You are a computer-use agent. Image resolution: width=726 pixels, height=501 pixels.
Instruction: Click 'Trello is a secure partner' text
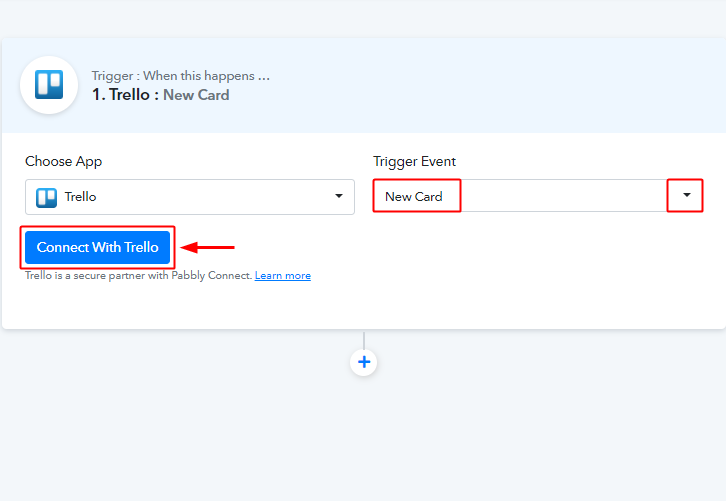tap(138, 276)
